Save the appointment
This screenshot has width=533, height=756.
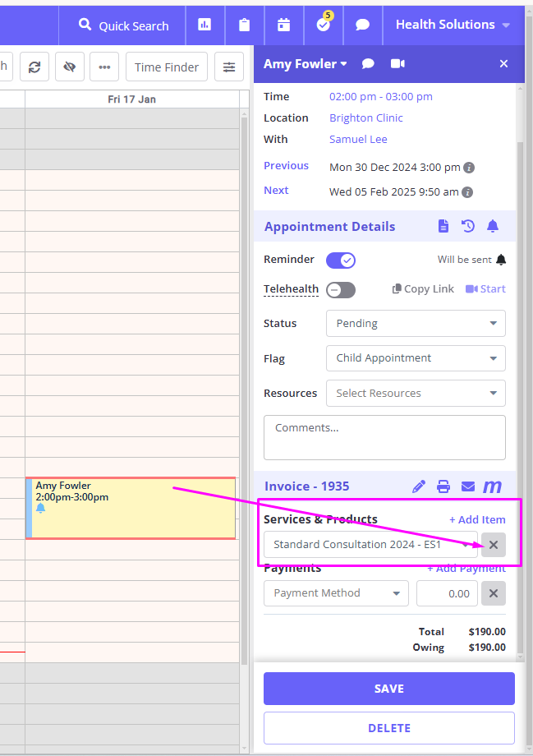pos(389,689)
